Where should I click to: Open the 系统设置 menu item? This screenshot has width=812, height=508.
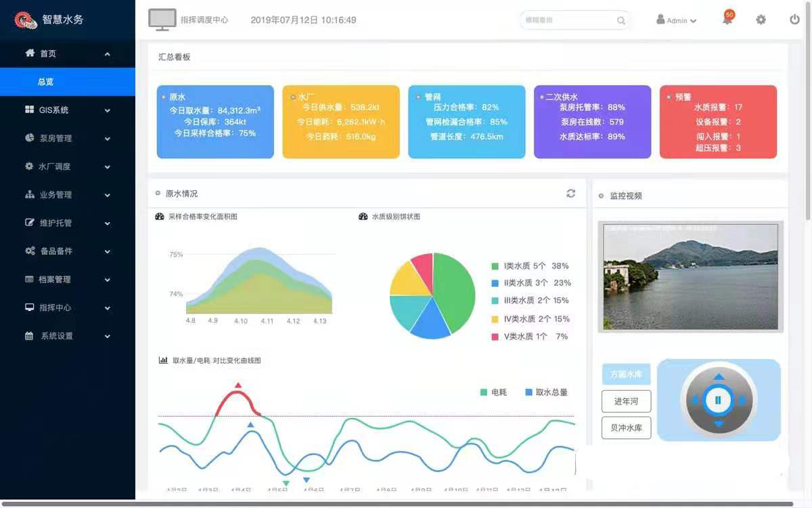[x=68, y=336]
